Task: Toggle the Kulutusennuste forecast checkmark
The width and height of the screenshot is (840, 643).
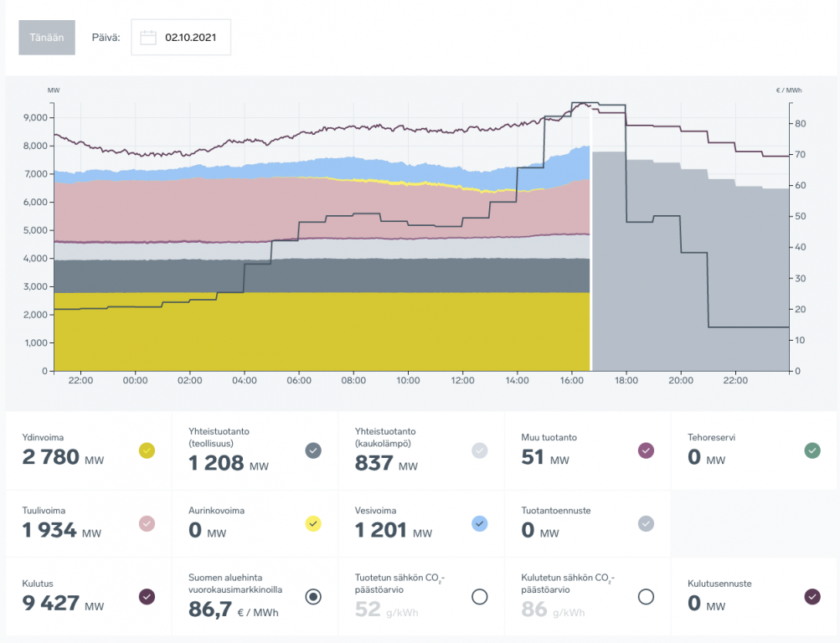Action: [x=812, y=596]
